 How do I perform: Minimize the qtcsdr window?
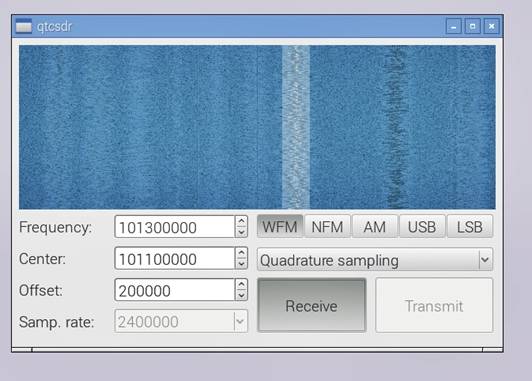454,26
